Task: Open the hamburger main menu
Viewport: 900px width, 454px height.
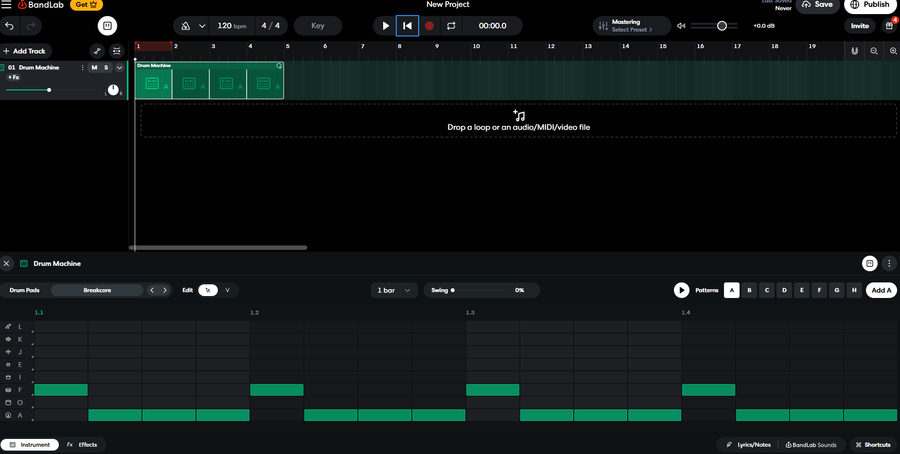Action: pyautogui.click(x=6, y=5)
